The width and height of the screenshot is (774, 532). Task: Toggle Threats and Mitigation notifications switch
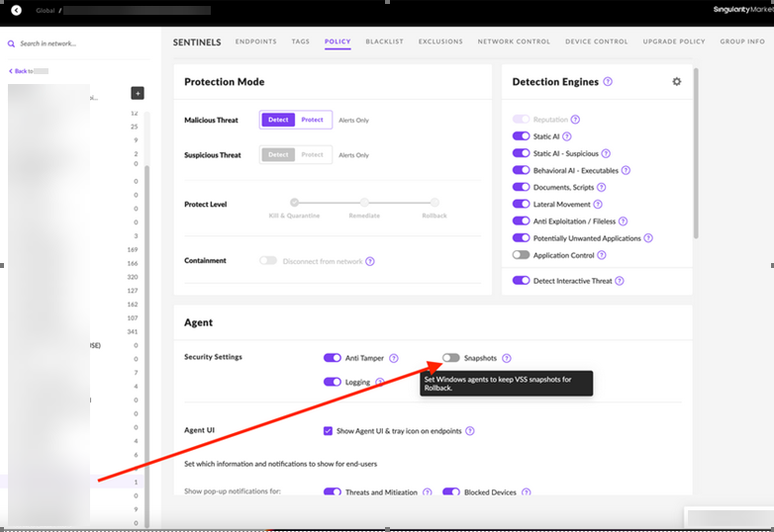coord(333,491)
